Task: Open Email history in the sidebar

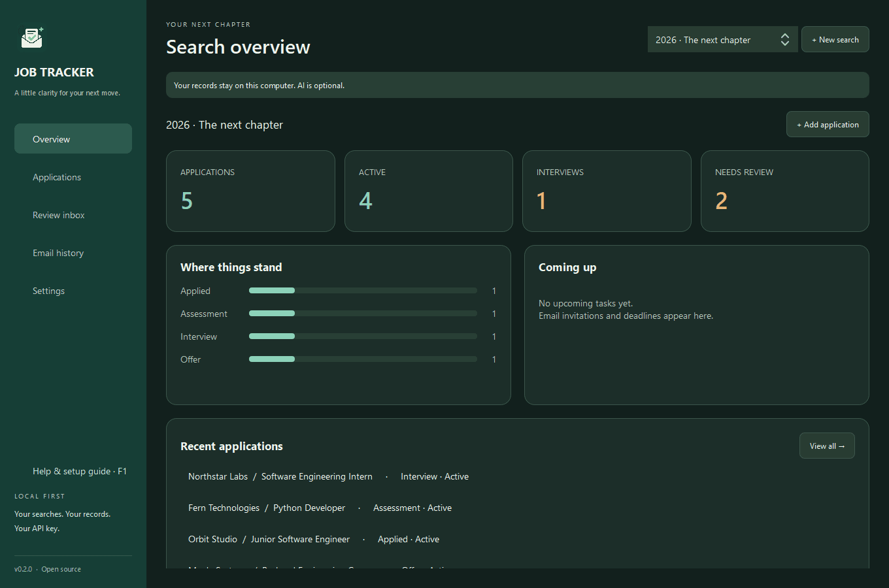Action: point(73,253)
